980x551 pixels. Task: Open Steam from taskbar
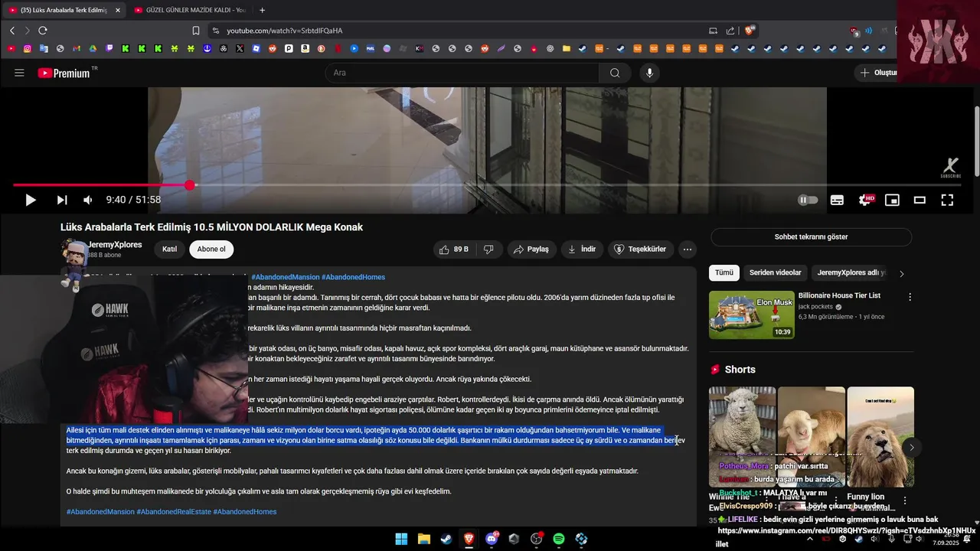tap(446, 540)
